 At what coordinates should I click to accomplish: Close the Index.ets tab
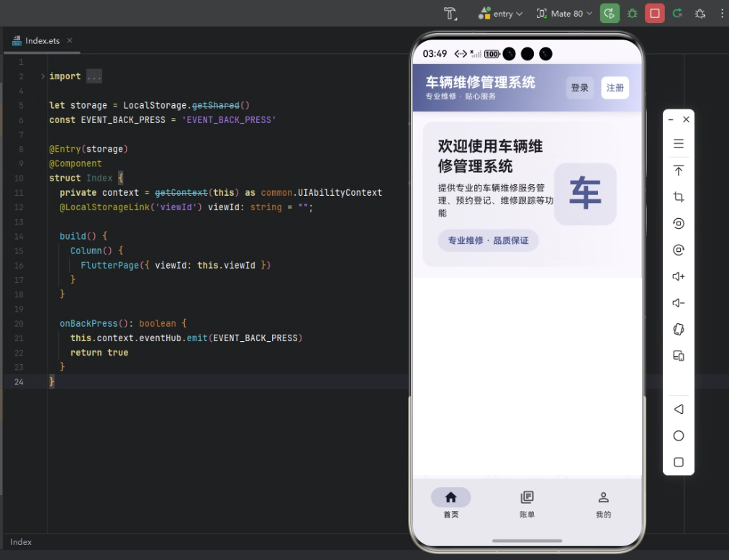[x=70, y=40]
